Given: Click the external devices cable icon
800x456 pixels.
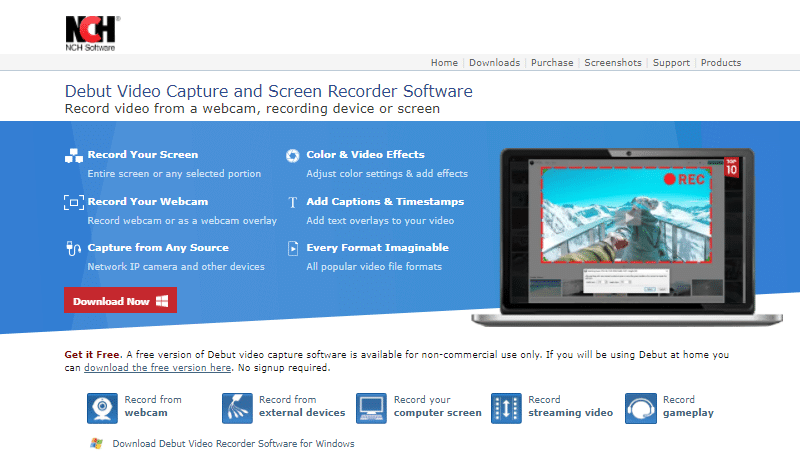Looking at the screenshot, I should point(237,408).
